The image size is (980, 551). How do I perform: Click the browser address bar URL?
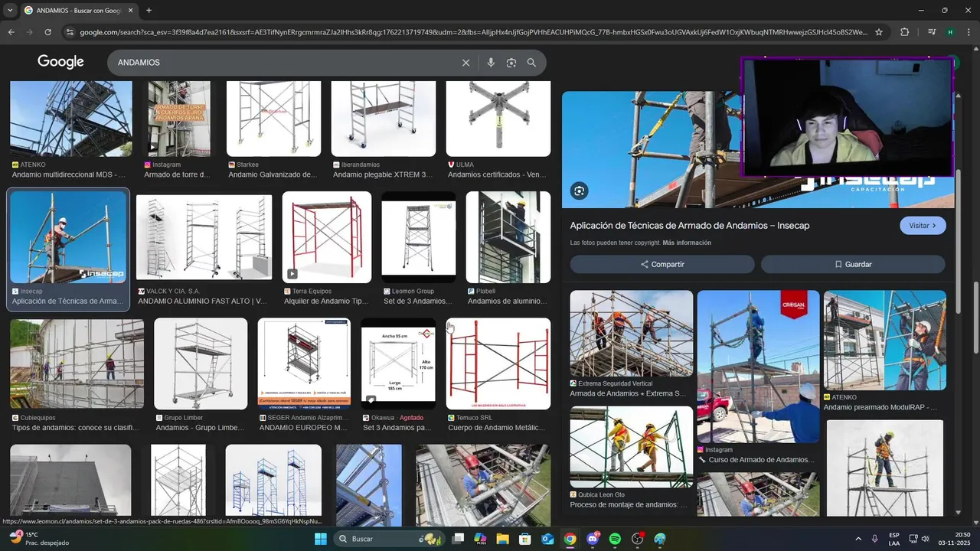coord(473,32)
